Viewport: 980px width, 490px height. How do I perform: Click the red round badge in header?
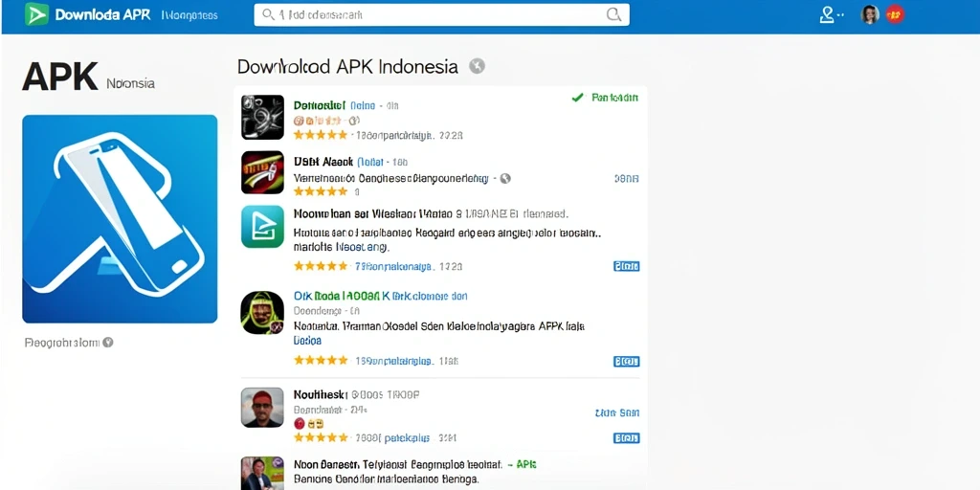[x=895, y=14]
